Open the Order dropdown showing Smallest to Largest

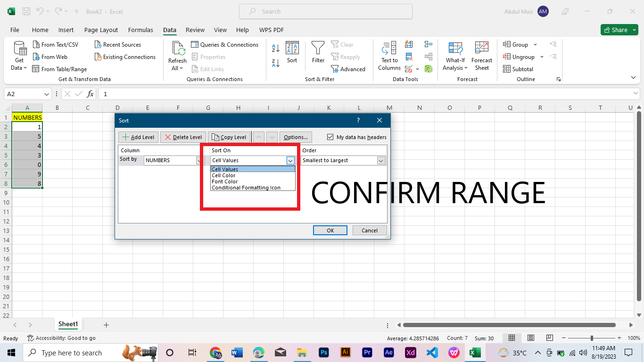380,160
